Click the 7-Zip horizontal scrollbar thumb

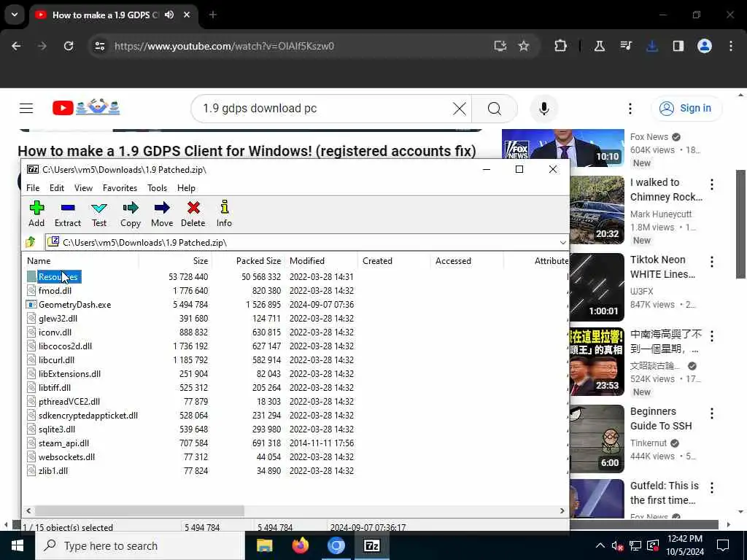[139, 510]
